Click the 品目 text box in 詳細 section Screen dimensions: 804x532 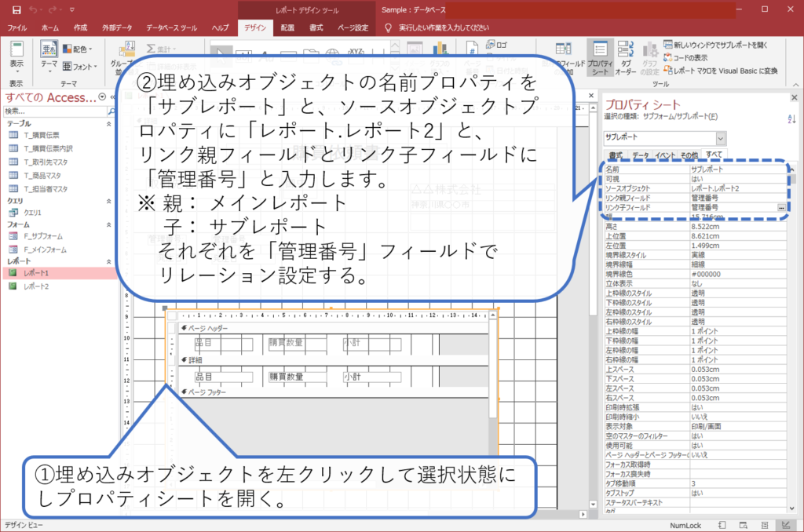click(224, 377)
